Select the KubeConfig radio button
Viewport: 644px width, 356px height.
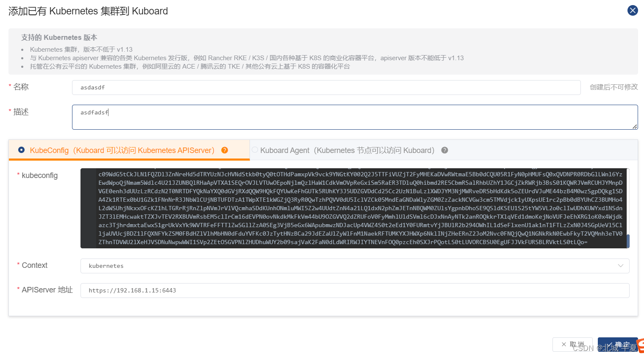[x=21, y=150]
